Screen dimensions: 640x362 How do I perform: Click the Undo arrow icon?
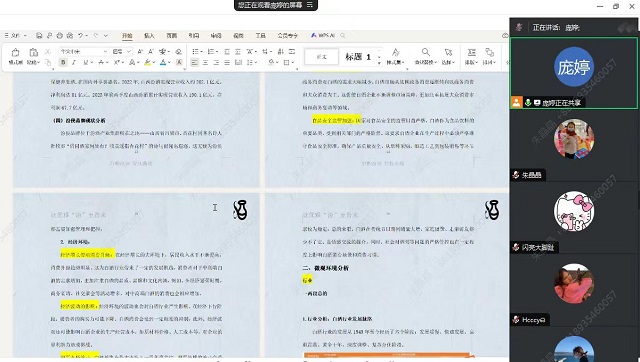(x=81, y=36)
